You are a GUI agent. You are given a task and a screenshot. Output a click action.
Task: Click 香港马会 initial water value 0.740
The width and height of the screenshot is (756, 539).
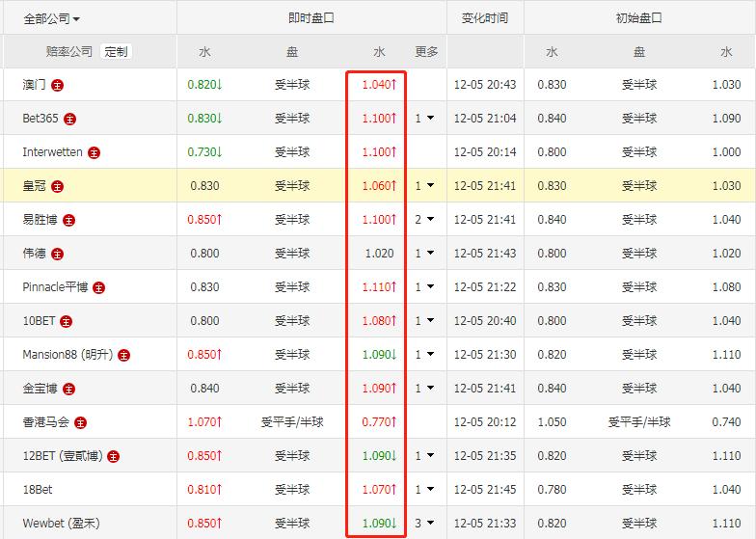[727, 422]
